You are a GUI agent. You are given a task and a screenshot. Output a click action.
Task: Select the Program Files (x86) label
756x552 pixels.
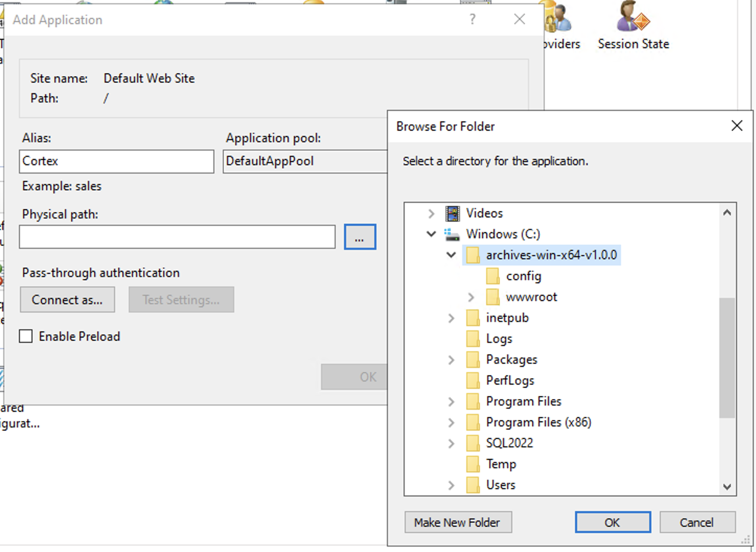coord(539,422)
